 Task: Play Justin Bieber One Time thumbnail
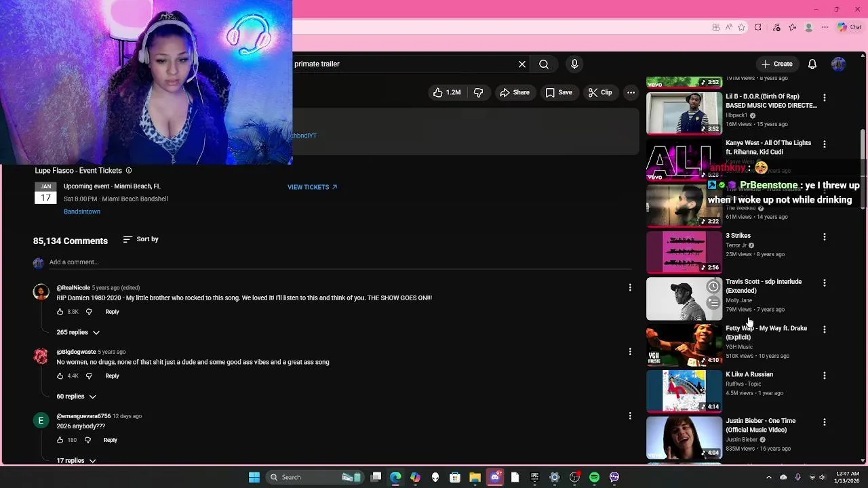(684, 437)
